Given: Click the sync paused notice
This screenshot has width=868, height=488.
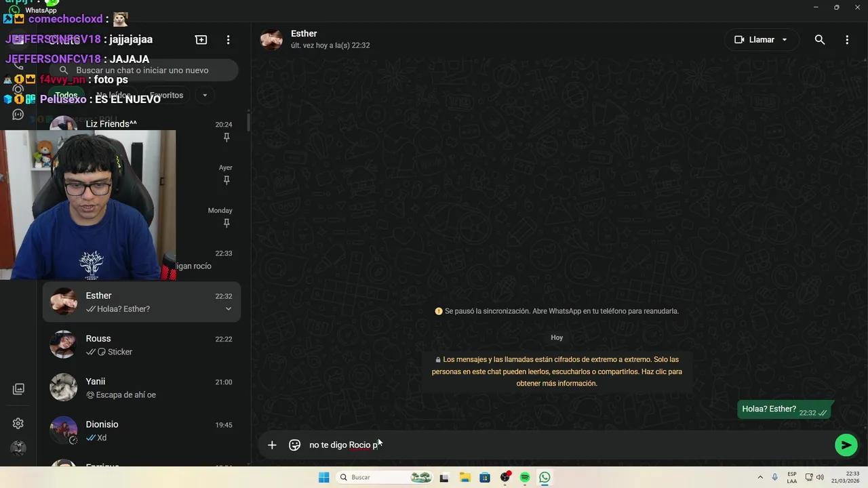Looking at the screenshot, I should [557, 311].
